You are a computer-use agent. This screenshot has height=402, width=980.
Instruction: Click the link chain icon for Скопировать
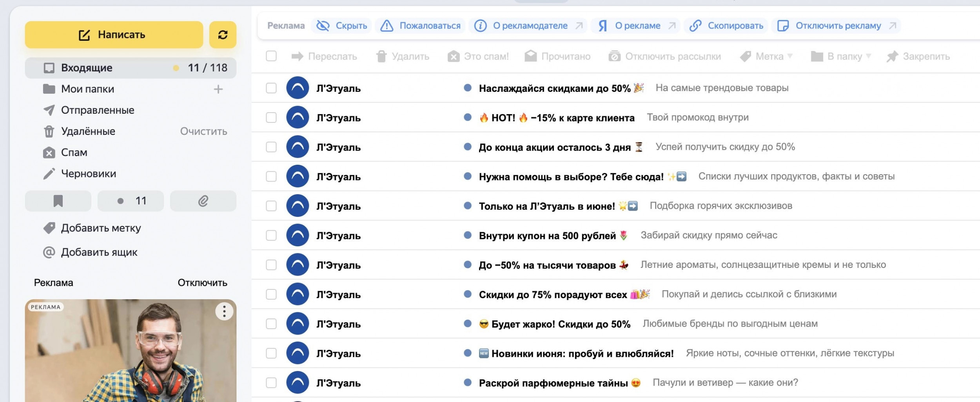pyautogui.click(x=695, y=26)
